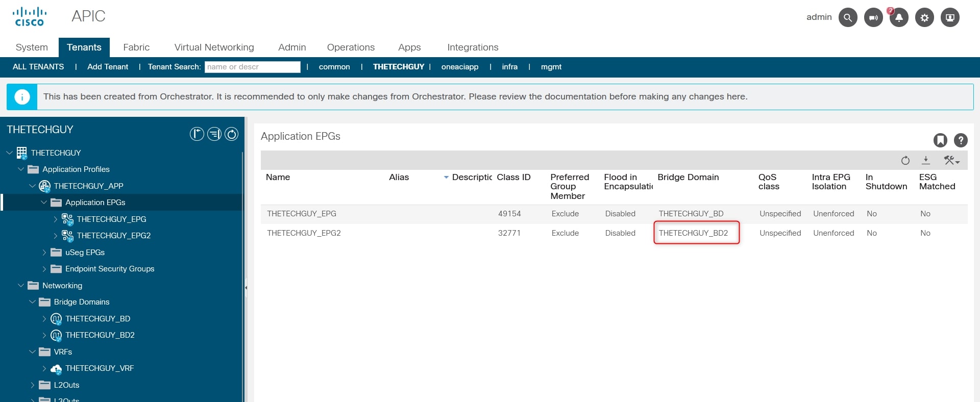Open the tools wrench actions dropdown

951,161
